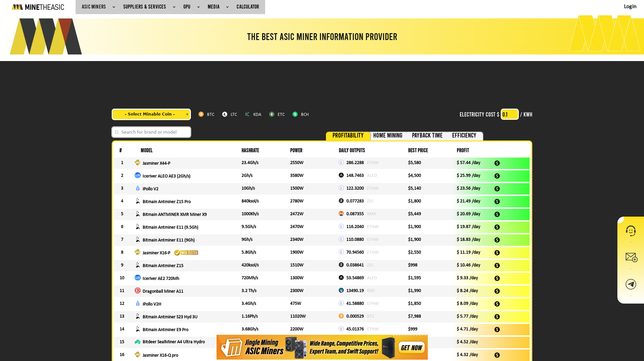Switch to the Home Mining tab
The image size is (644, 361).
(388, 136)
